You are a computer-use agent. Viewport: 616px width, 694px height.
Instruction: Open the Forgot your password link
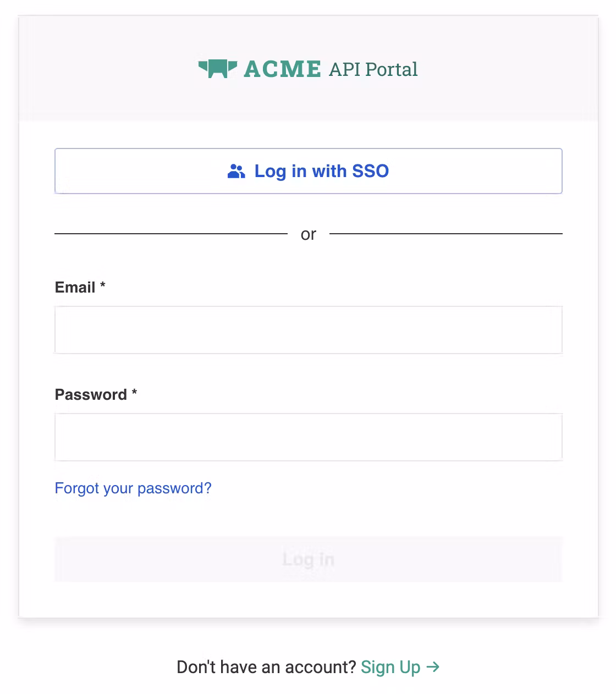click(133, 488)
